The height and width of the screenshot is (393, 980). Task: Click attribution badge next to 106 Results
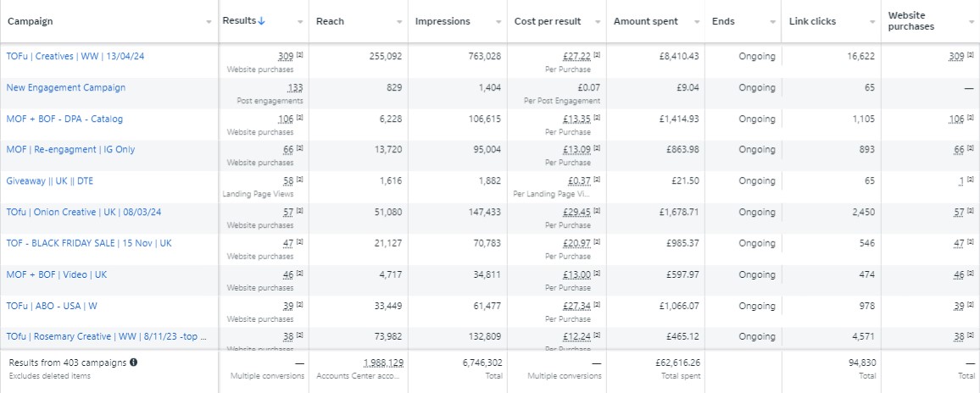tap(299, 119)
